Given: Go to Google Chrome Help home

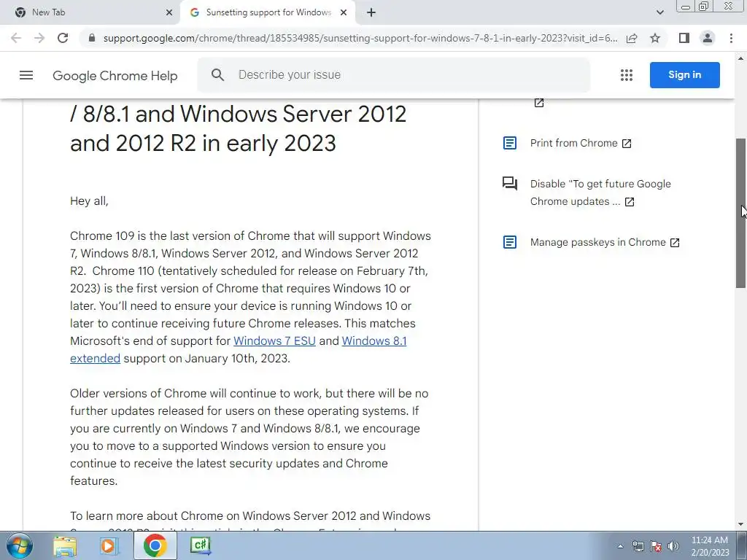Looking at the screenshot, I should [x=115, y=76].
